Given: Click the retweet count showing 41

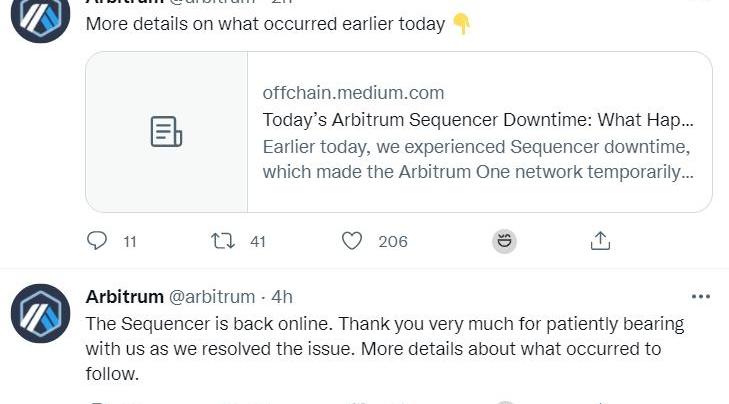Looking at the screenshot, I should coord(258,241).
